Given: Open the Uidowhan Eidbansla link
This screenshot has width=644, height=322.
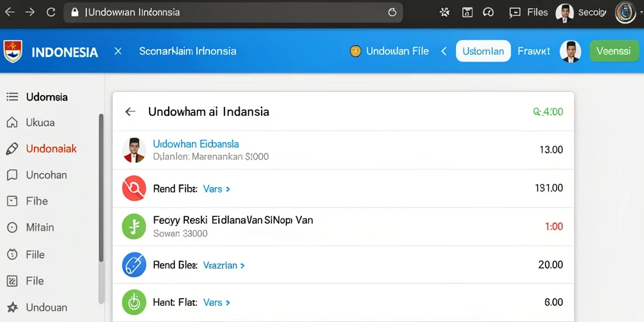Looking at the screenshot, I should click(x=196, y=144).
